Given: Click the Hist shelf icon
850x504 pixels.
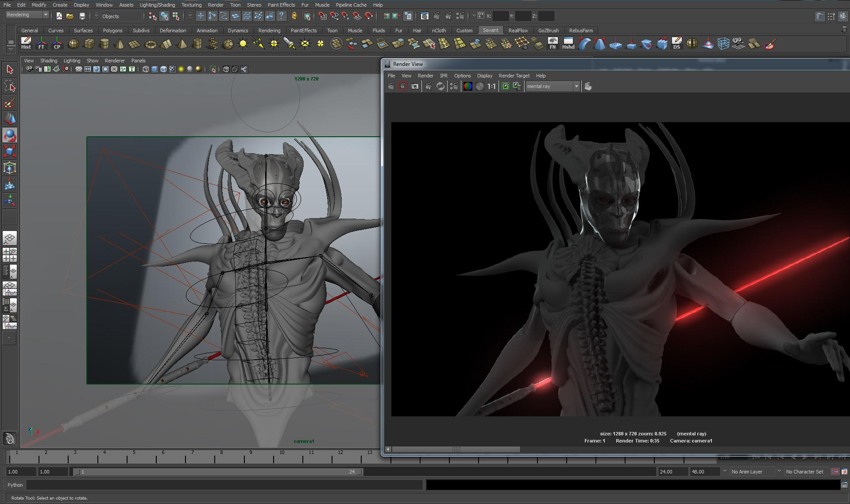Looking at the screenshot, I should click(26, 43).
